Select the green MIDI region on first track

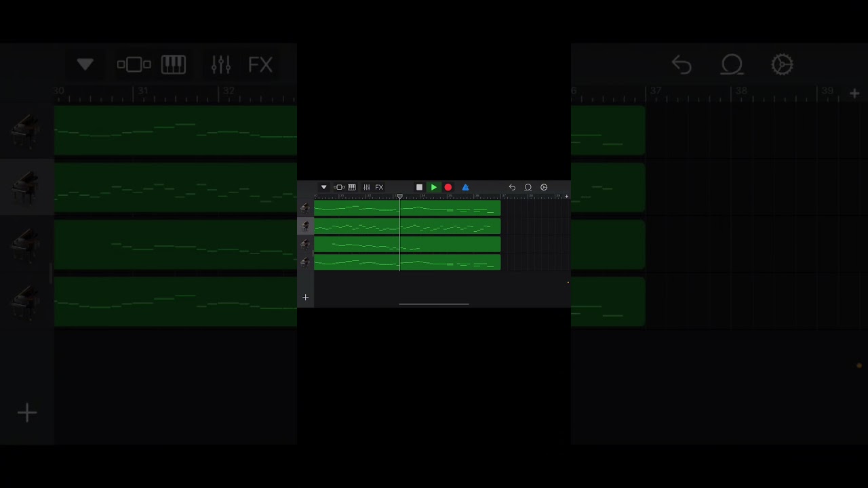407,208
